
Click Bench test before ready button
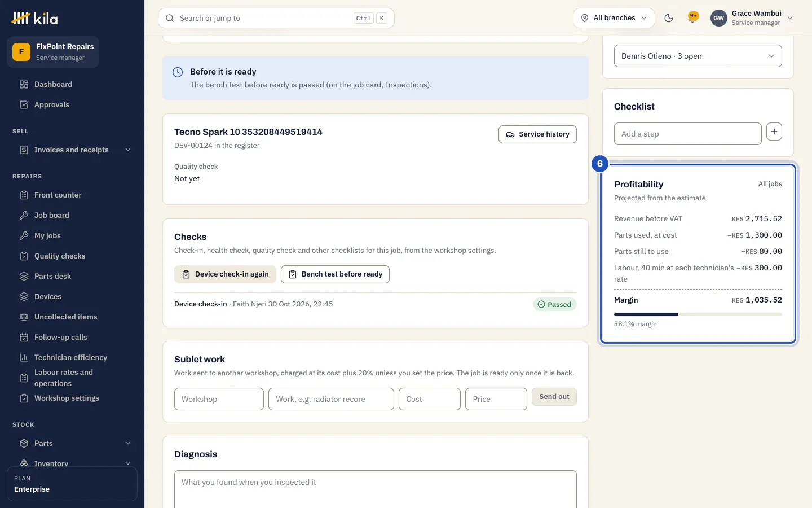(335, 274)
